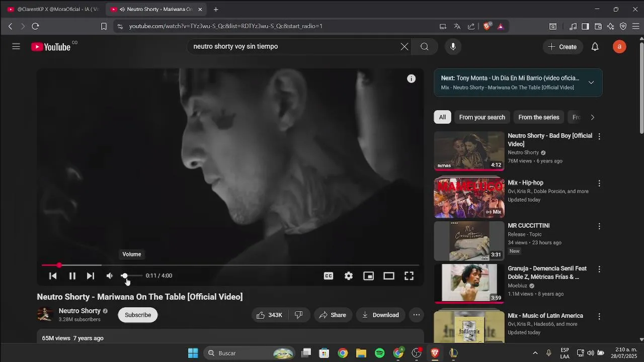Switch to the ClarentKP X MoraOficial tab
The height and width of the screenshot is (362, 644).
(53, 9)
